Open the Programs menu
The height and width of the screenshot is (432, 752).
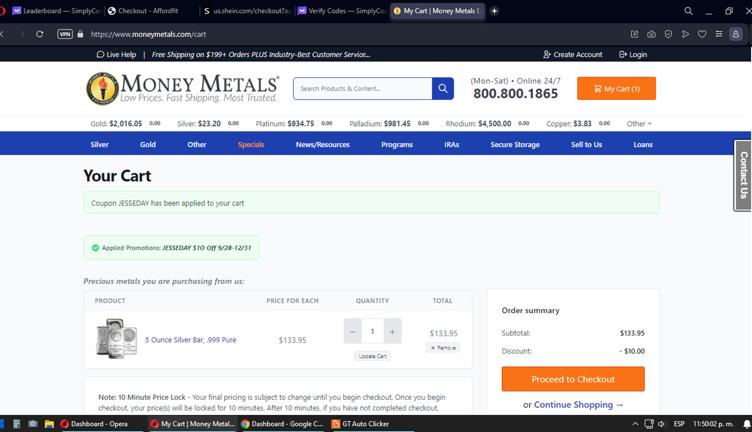pos(397,144)
